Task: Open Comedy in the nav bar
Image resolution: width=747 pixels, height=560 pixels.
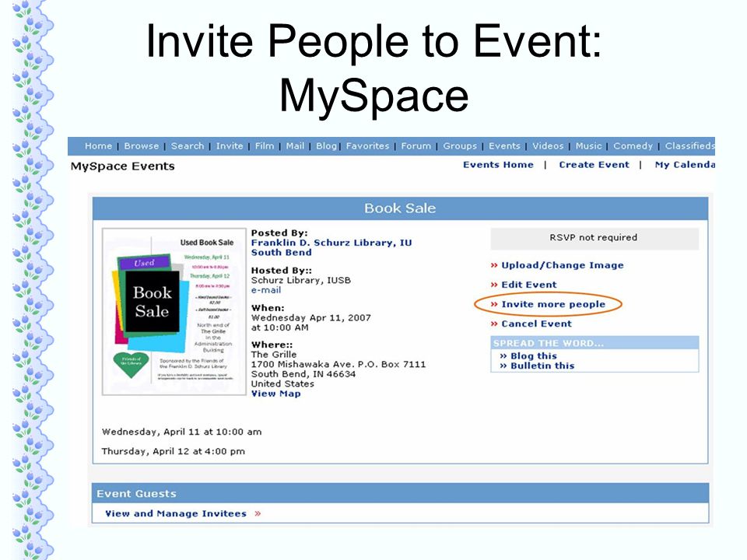Action: coord(633,145)
